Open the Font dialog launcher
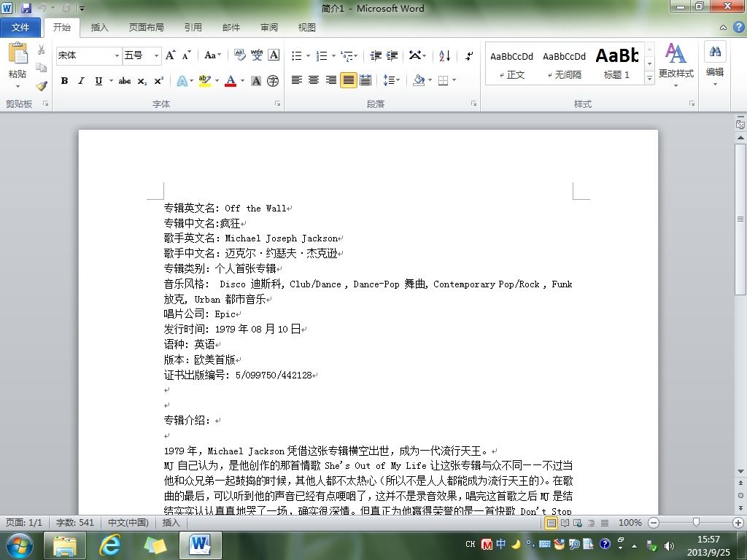747x560 pixels. [277, 104]
